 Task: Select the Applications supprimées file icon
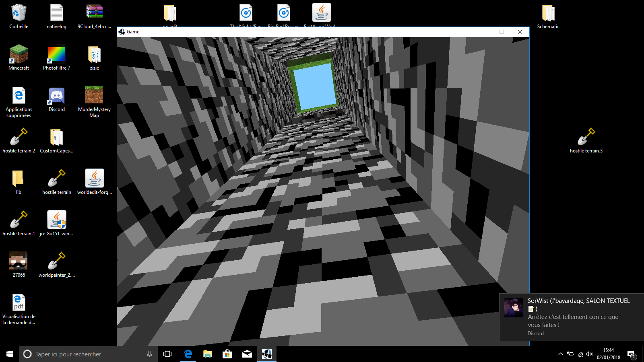click(x=19, y=96)
